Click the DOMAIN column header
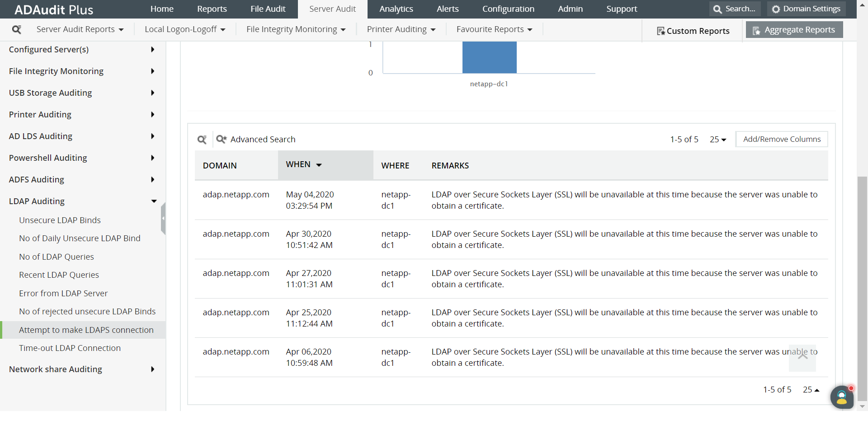868x439 pixels. (x=220, y=165)
